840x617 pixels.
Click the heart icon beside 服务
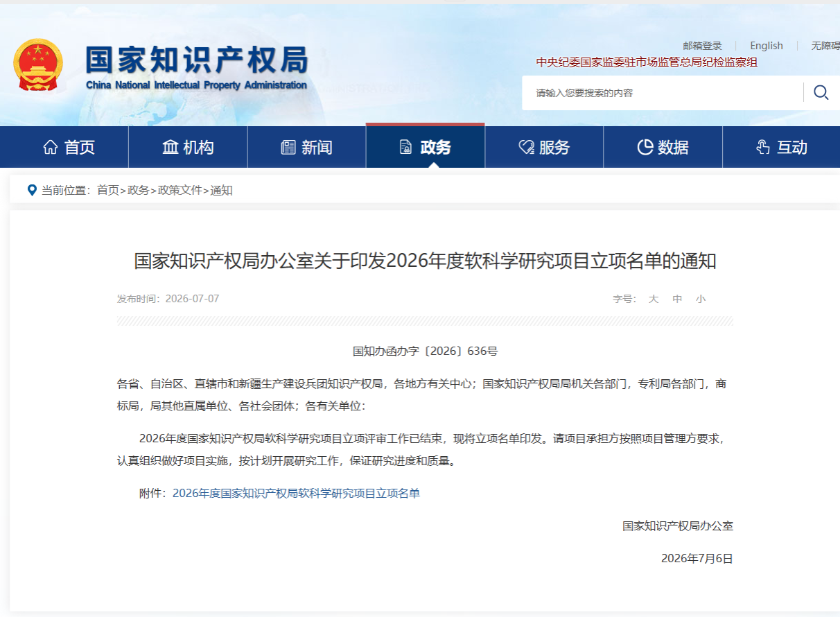[526, 147]
